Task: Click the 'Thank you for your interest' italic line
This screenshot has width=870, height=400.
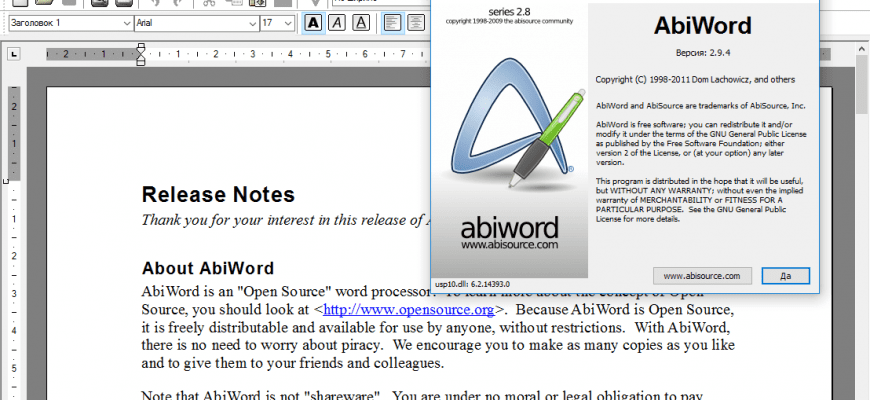Action: pyautogui.click(x=286, y=220)
